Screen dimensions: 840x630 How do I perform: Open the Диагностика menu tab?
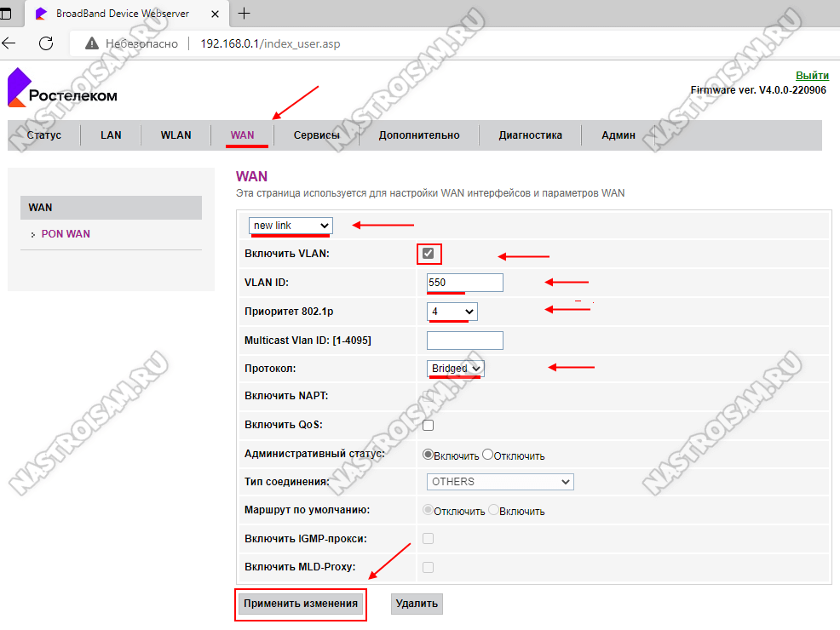[x=530, y=135]
